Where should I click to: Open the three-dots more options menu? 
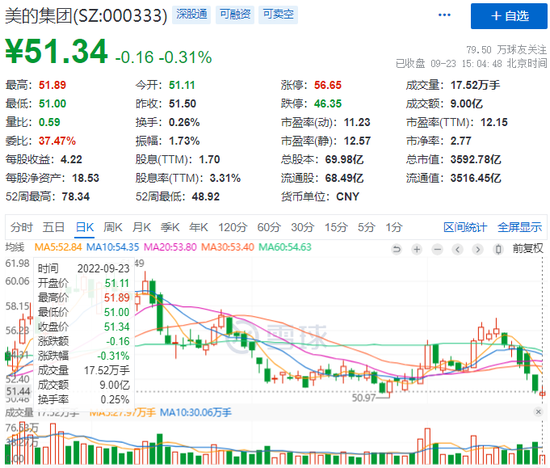pyautogui.click(x=444, y=15)
